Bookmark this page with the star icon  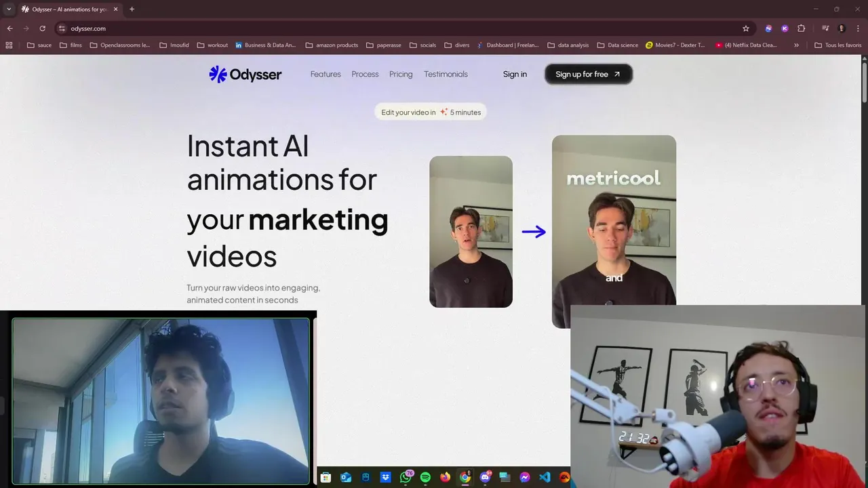tap(746, 28)
